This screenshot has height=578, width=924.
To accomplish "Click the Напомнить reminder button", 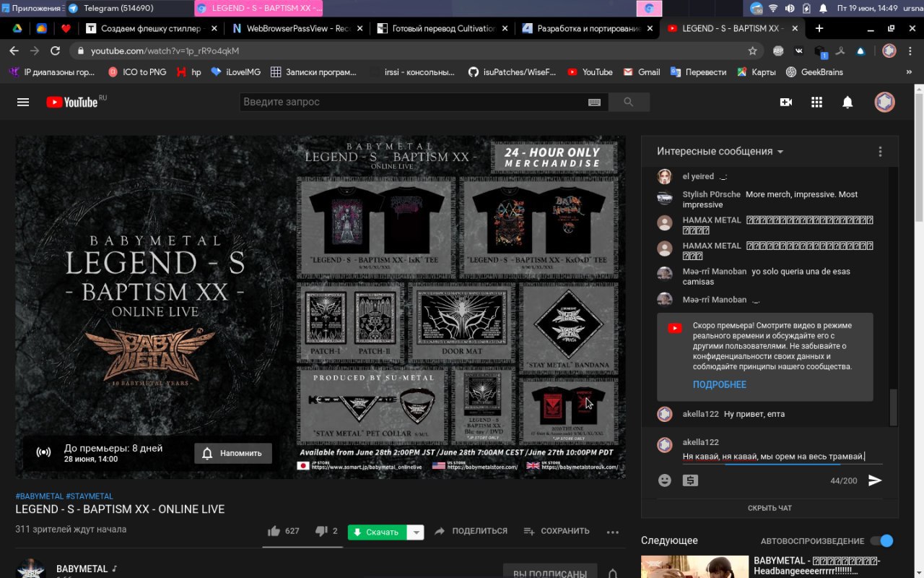I will (233, 453).
